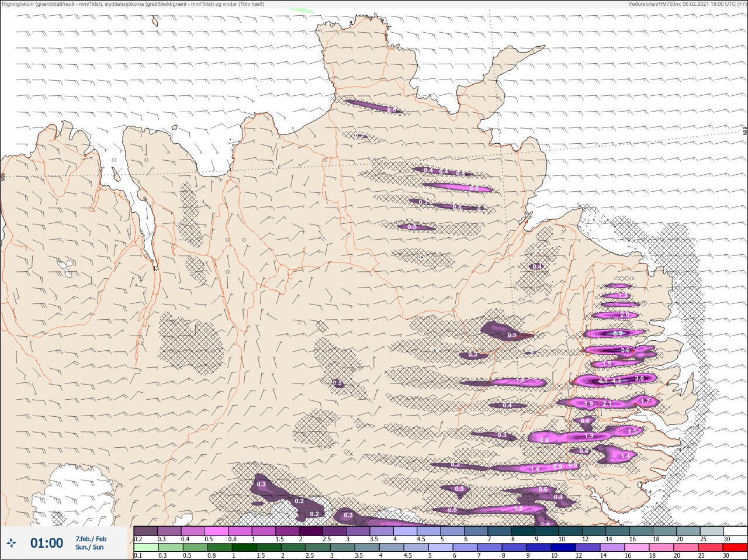Image resolution: width=748 pixels, height=560 pixels.
Task: Click the date label '7.feb./ Feb'
Action: (x=91, y=539)
